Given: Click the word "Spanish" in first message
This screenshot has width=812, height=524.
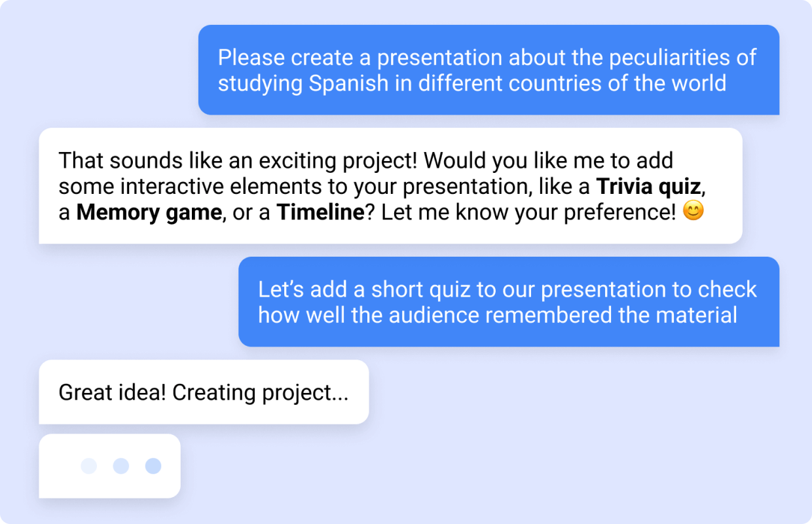Looking at the screenshot, I should 348,84.
